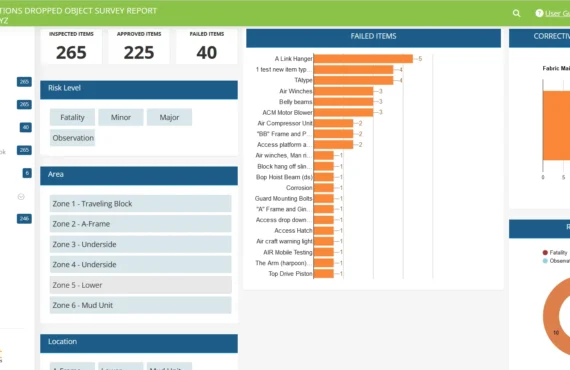Click the Fabric Mai chart orange bar
Viewport: 570px width, 370px height.
tap(556, 125)
